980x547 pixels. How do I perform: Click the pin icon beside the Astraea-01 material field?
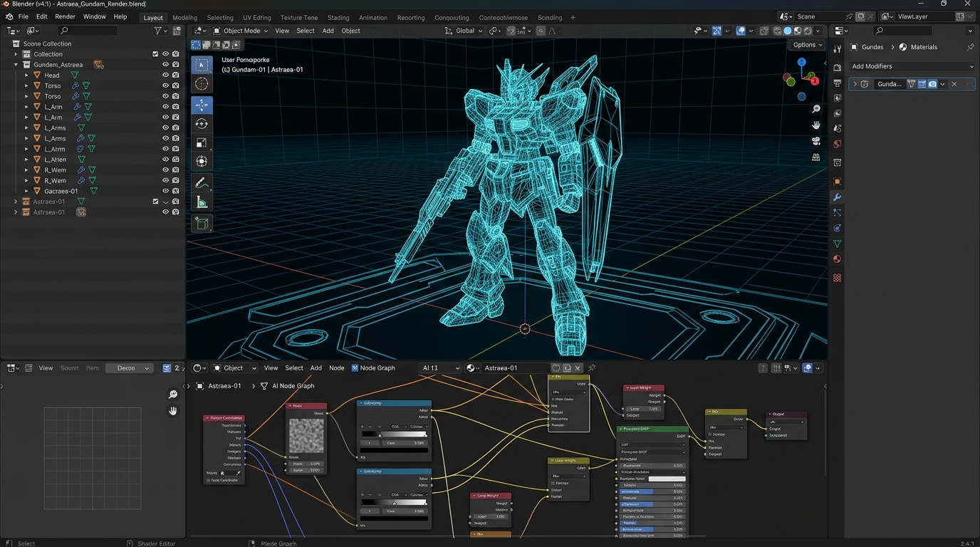[591, 368]
